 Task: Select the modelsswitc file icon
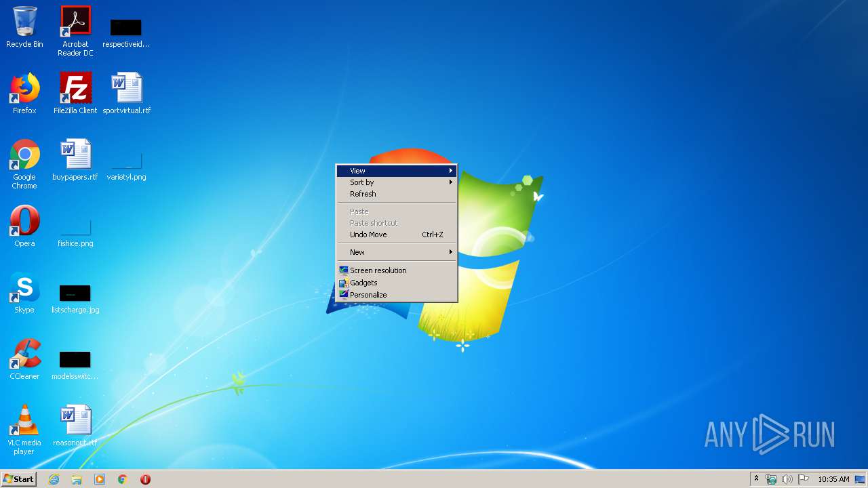(75, 366)
